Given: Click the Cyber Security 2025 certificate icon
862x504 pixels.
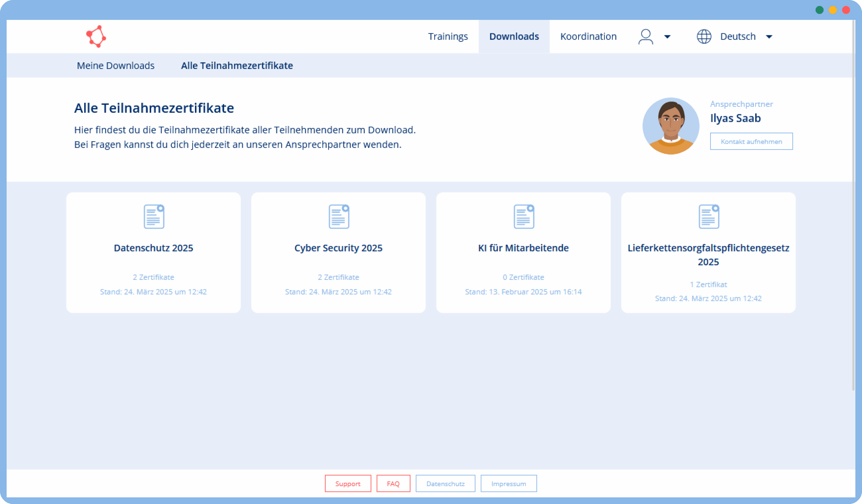Looking at the screenshot, I should [x=339, y=216].
